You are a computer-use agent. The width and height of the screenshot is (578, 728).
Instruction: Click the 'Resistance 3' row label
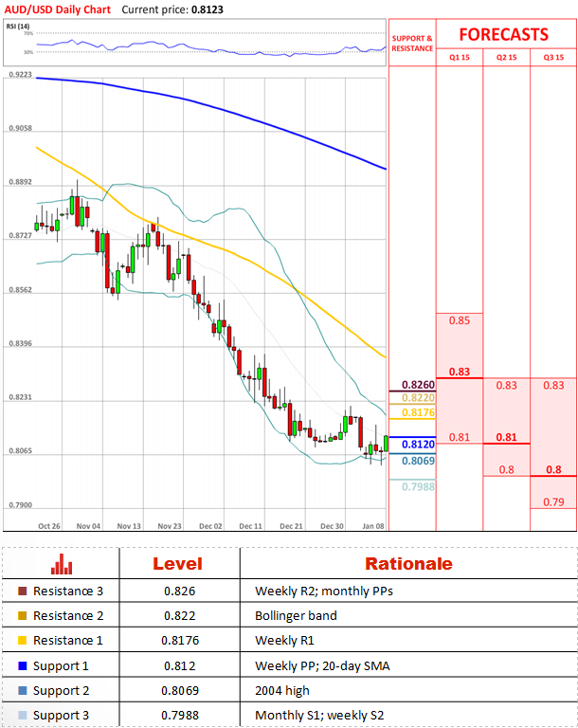(x=68, y=591)
